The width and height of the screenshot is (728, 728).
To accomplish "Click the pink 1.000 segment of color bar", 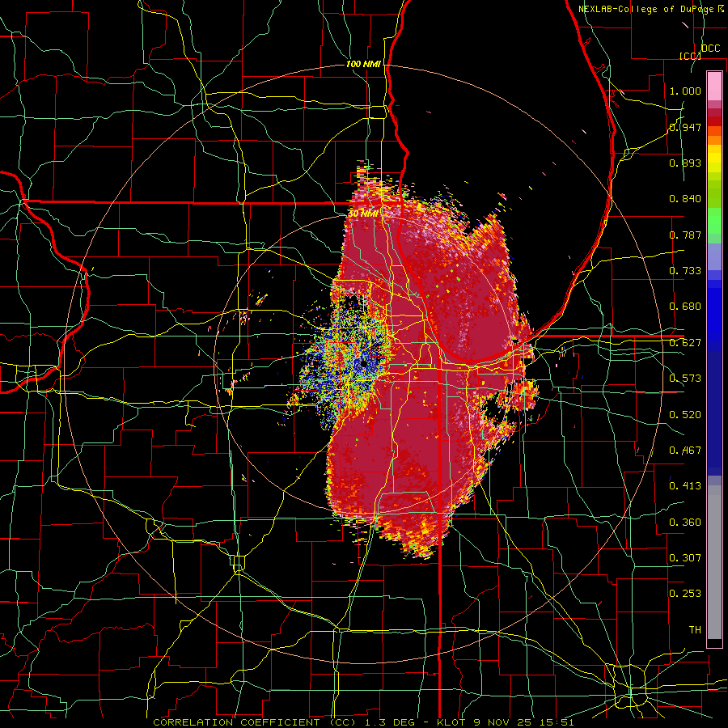I will pos(714,87).
